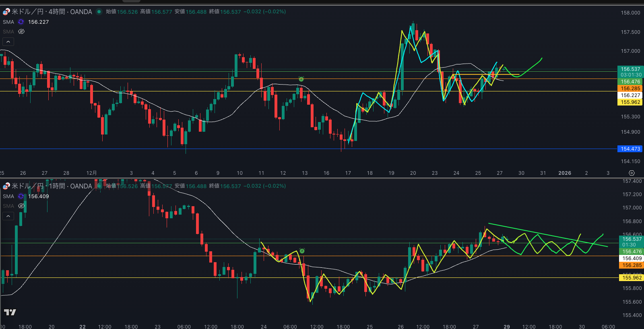Screen dimensions: 644x329
Task: Click the 1-hour chart symbol title
Action: (52, 186)
